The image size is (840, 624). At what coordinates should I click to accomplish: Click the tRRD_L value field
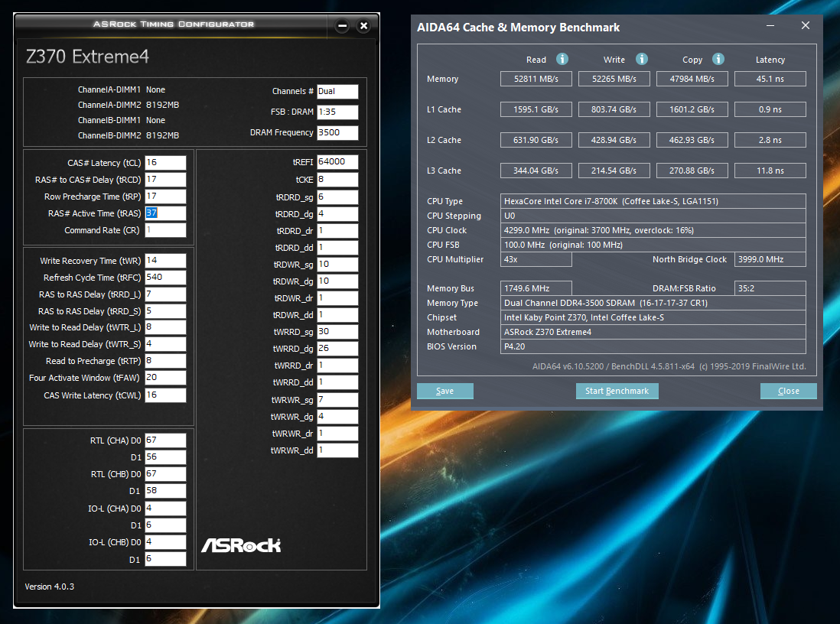[x=165, y=294]
